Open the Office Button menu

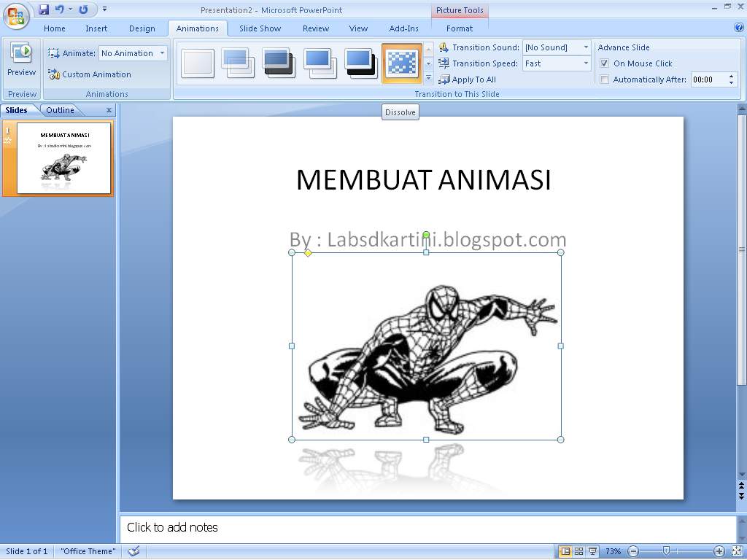16,16
